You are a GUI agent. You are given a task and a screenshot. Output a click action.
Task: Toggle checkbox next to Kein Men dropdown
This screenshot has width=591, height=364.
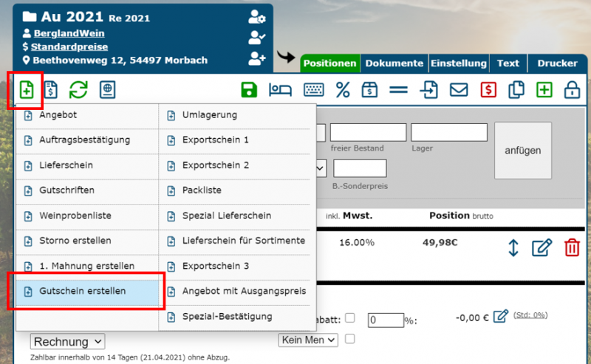[350, 339]
